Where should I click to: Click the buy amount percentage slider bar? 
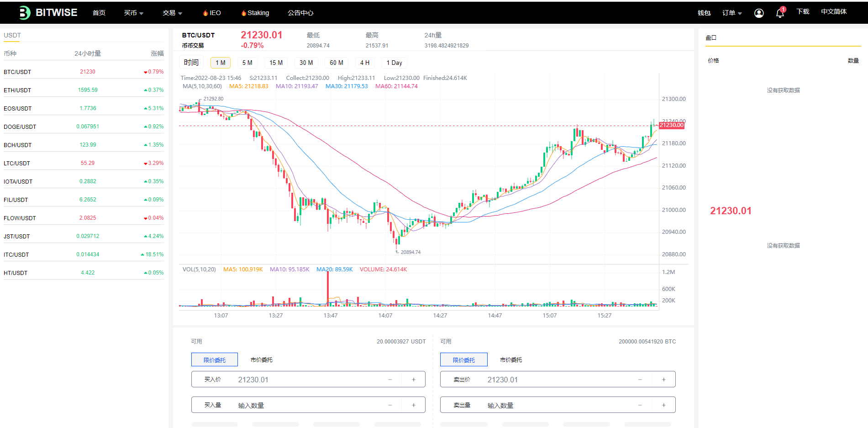[307, 424]
